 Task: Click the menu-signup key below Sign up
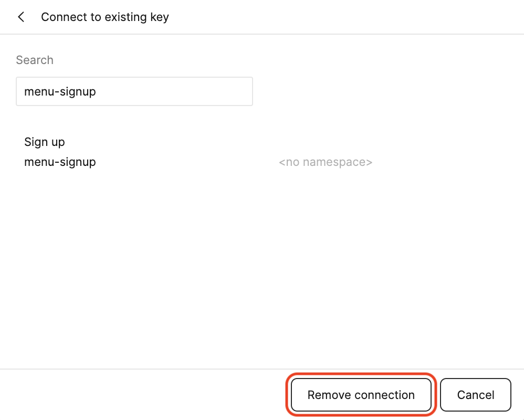point(60,162)
